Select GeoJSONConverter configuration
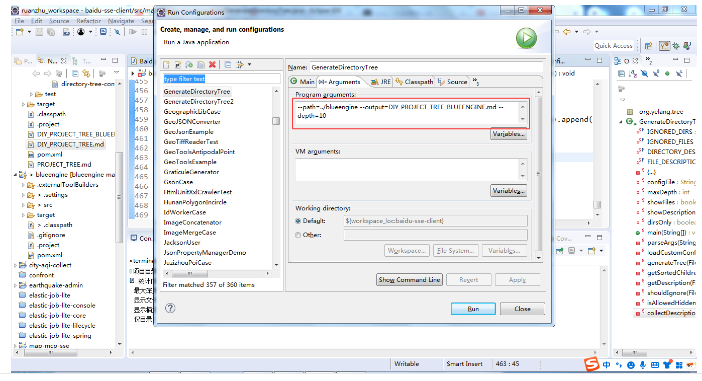The image size is (702, 381). (x=192, y=122)
